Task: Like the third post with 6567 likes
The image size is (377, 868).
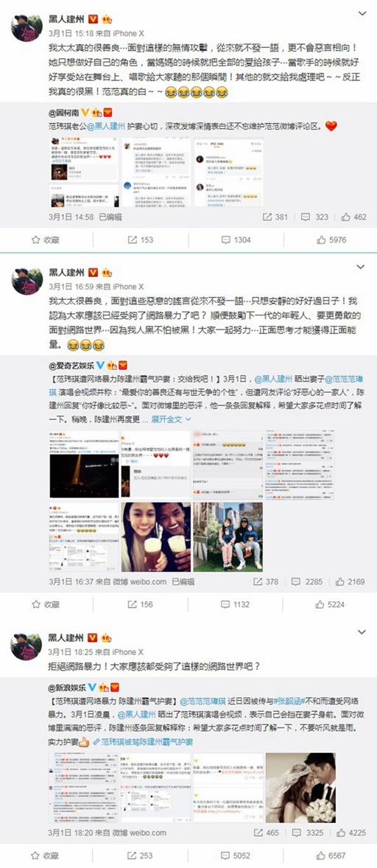Action: (x=331, y=855)
